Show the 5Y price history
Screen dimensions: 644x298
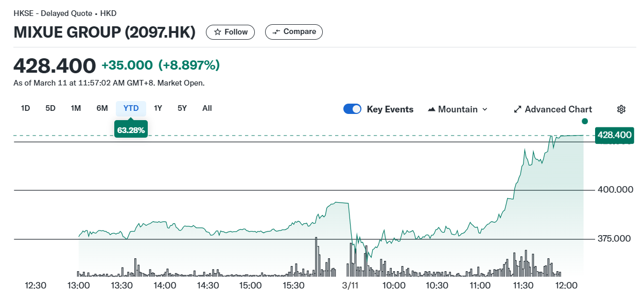[182, 108]
